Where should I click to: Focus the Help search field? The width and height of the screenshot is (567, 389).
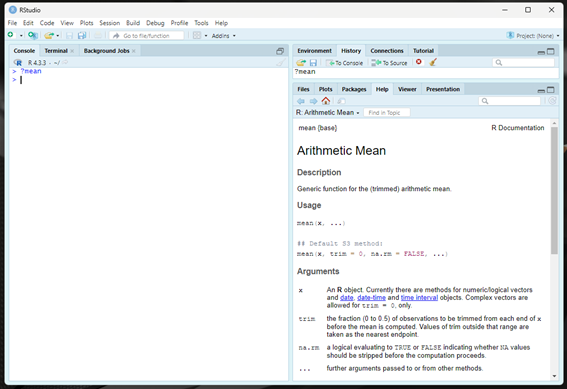click(x=509, y=101)
